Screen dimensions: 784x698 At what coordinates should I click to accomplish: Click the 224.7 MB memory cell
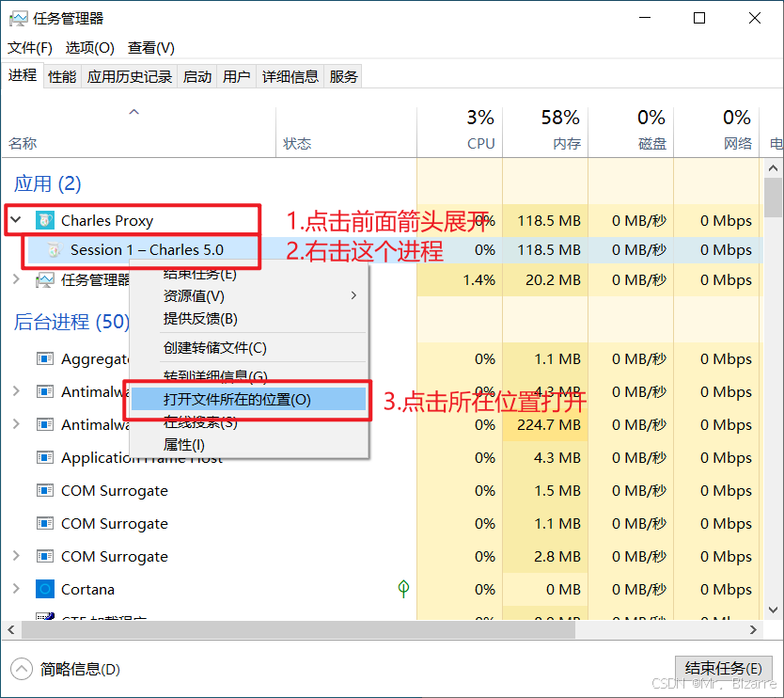pos(545,424)
